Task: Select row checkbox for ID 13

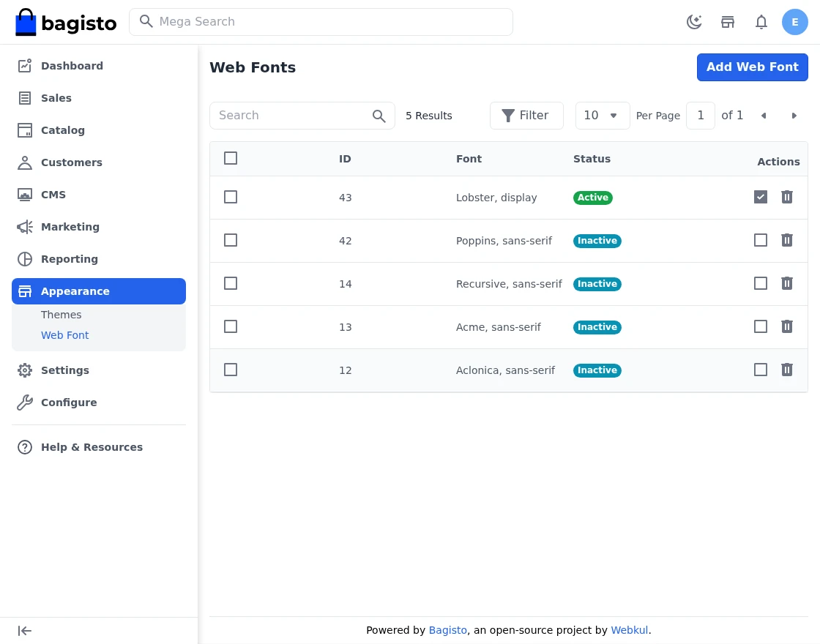Action: pyautogui.click(x=231, y=326)
